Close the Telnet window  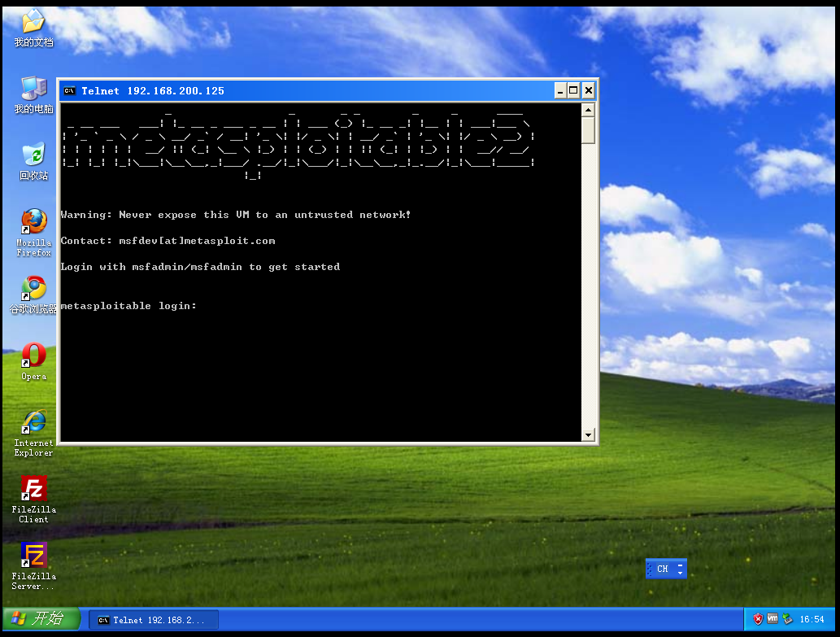588,90
